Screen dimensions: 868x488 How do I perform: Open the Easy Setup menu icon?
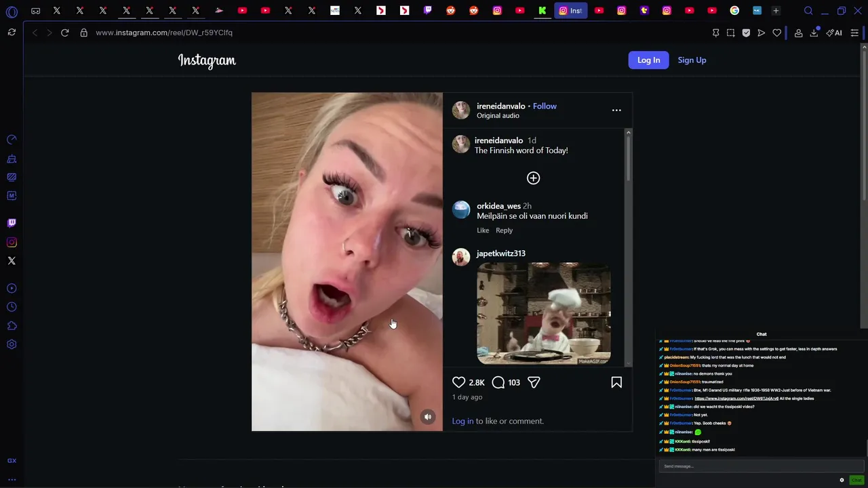[x=855, y=33]
